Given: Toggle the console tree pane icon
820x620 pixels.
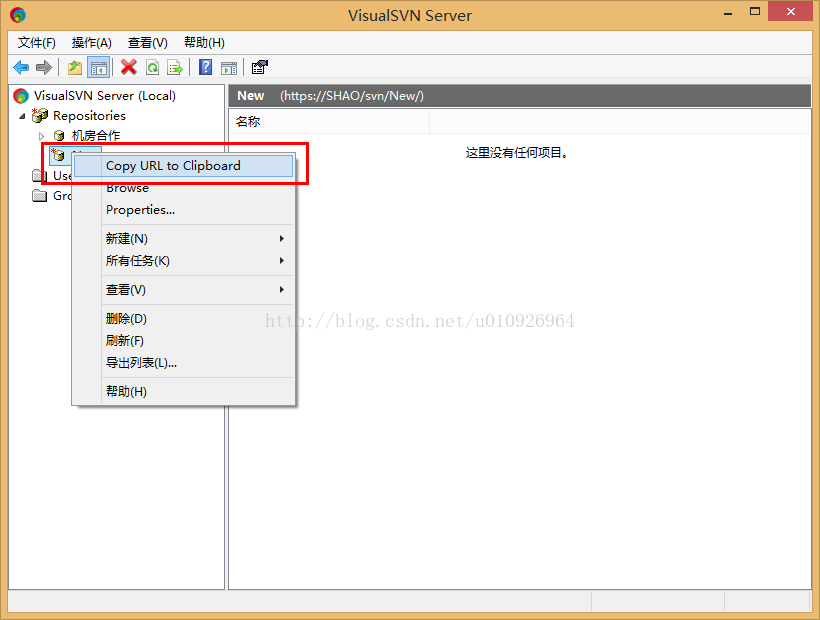Looking at the screenshot, I should [98, 67].
